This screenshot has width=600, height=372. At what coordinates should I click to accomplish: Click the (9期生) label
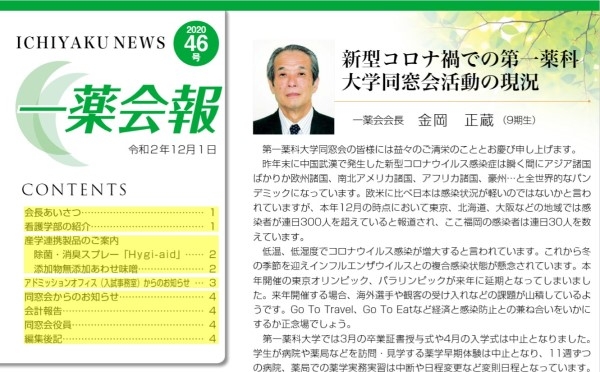click(519, 120)
